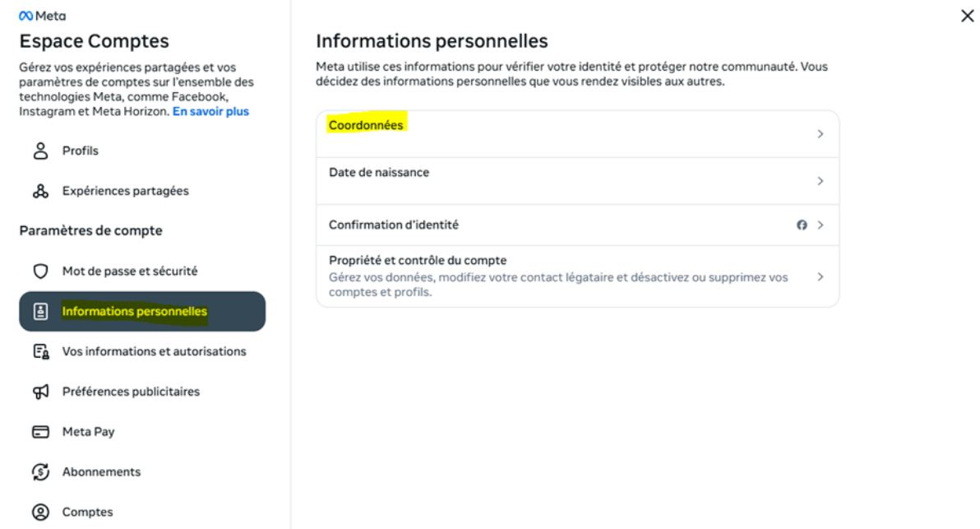The image size is (980, 529).
Task: Select Préférences publicitaires in the sidebar
Action: point(131,392)
